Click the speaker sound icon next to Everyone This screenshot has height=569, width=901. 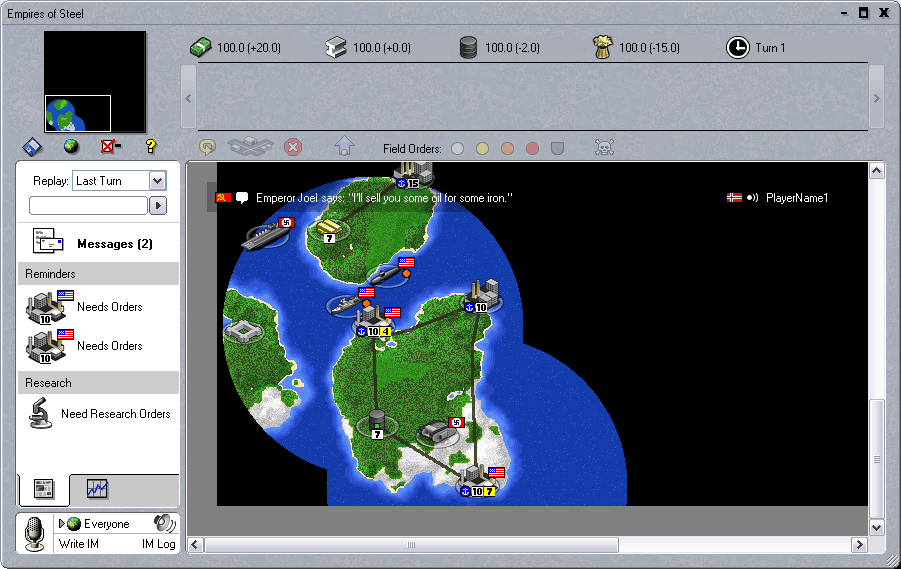point(164,523)
